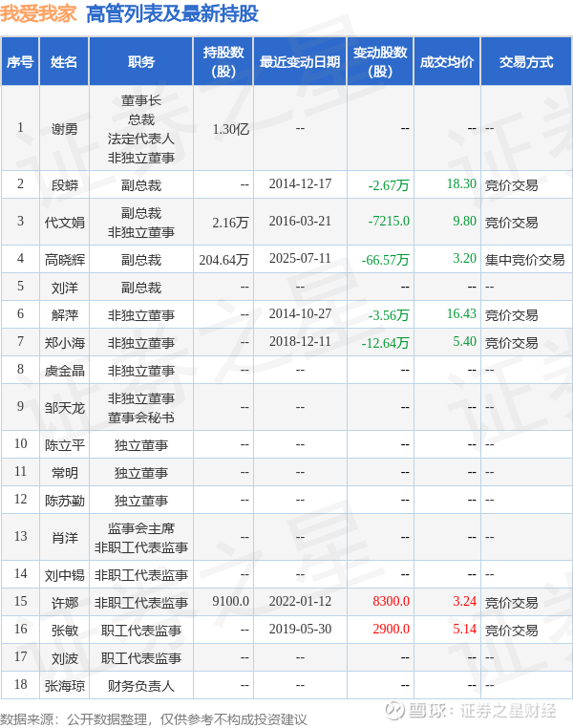Click the date 2016-03-21
This screenshot has height=728, width=573.
click(x=300, y=221)
